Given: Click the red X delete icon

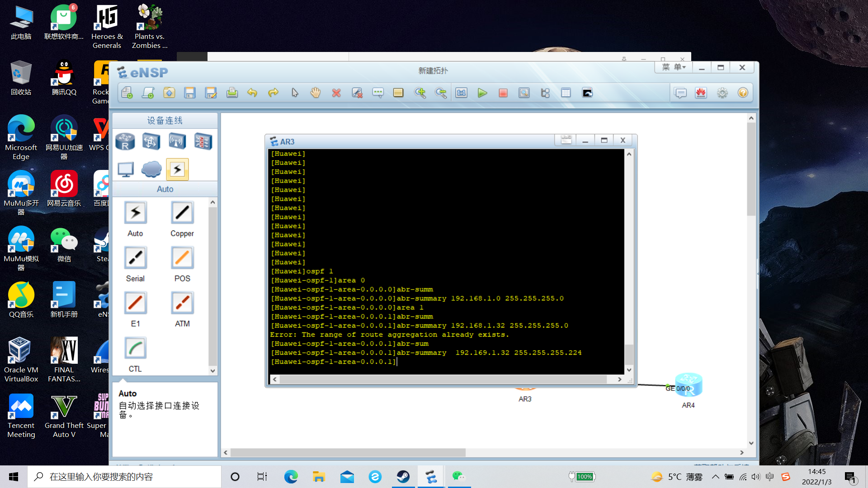Looking at the screenshot, I should (x=336, y=93).
